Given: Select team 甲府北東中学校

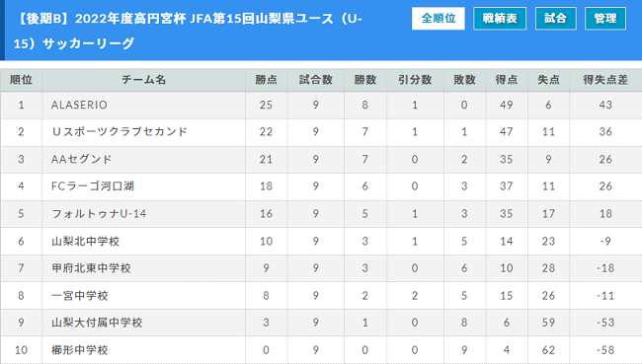Looking at the screenshot, I should [91, 268].
